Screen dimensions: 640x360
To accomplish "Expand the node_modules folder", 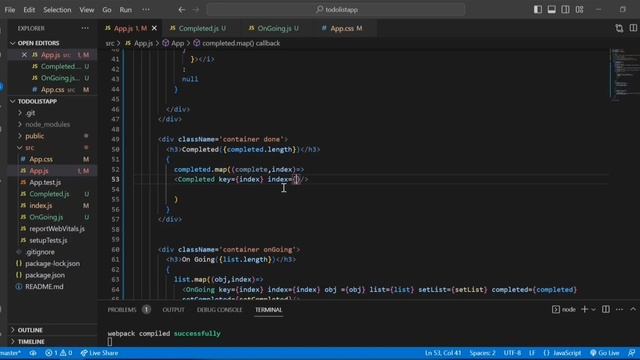I will pos(47,124).
